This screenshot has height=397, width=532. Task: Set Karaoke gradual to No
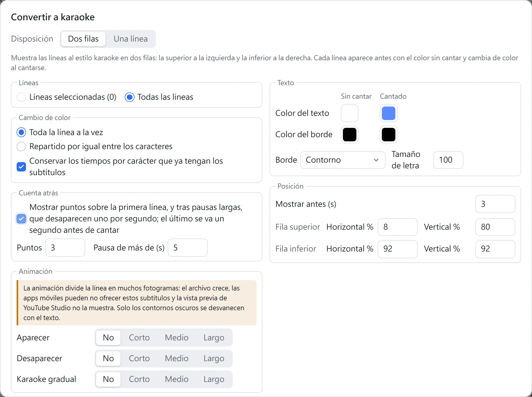tap(108, 379)
